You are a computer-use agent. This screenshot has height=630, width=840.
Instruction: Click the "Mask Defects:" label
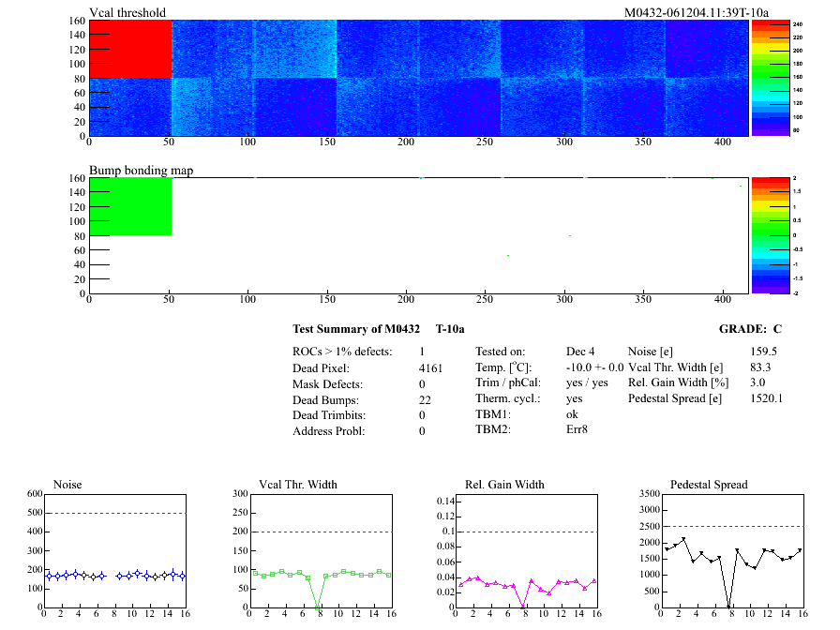[x=327, y=384]
